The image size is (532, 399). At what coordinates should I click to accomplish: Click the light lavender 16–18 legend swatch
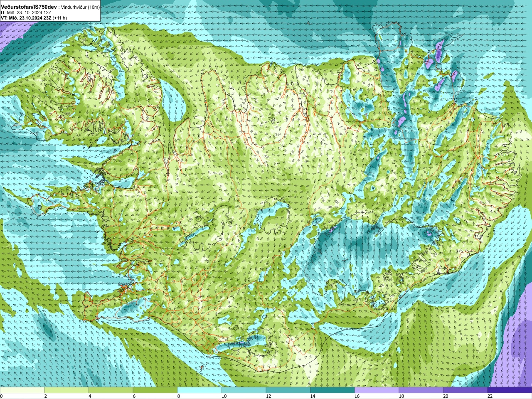(x=377, y=390)
